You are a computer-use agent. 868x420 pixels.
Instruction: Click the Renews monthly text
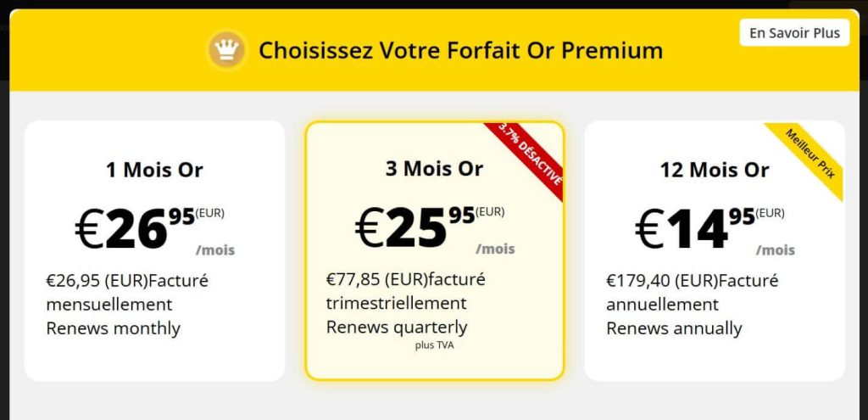click(x=113, y=328)
